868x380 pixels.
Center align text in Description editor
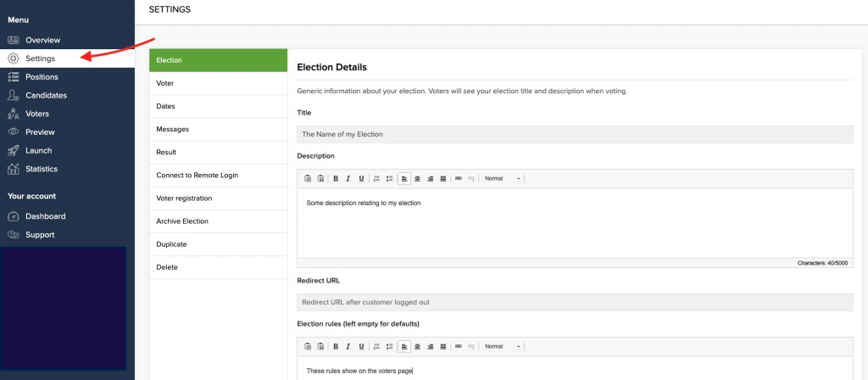click(417, 178)
